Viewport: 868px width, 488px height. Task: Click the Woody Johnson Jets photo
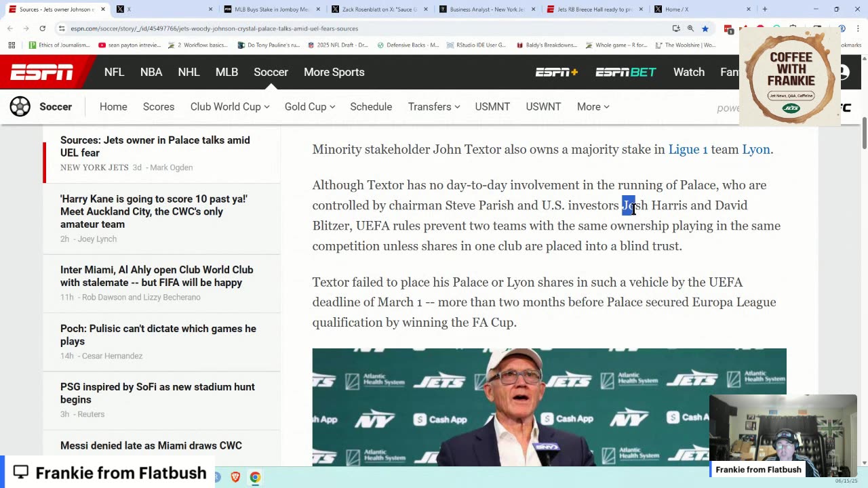pos(549,407)
